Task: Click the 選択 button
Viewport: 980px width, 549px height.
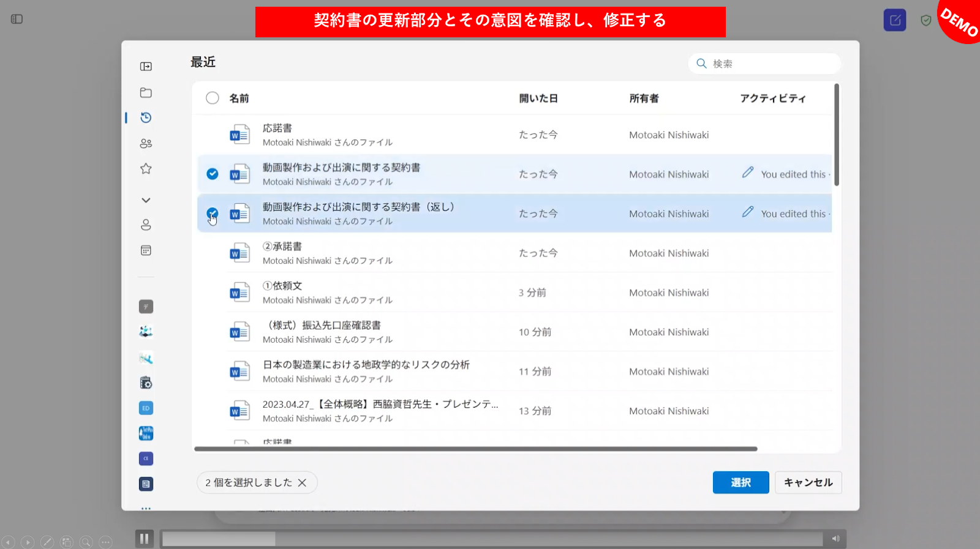Action: tap(741, 482)
